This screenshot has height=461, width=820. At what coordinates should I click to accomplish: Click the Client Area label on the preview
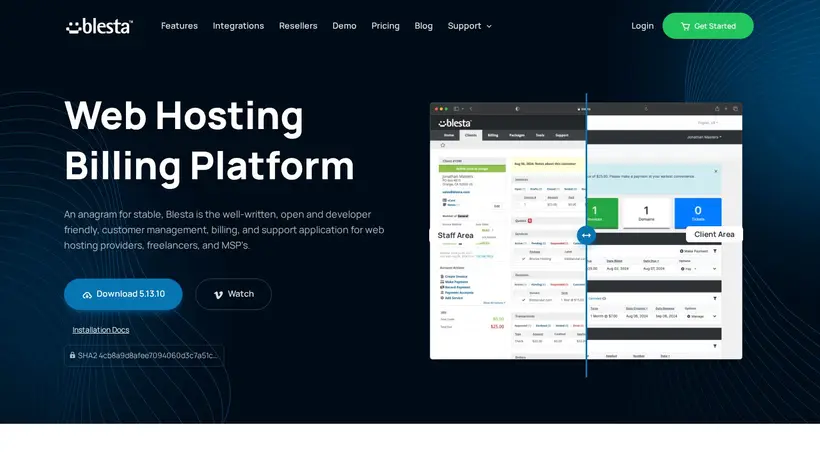714,234
